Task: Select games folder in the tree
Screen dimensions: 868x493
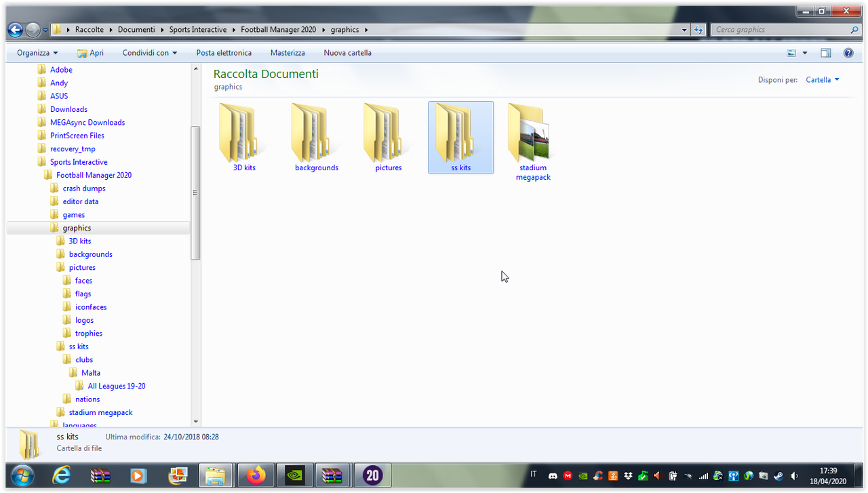Action: [74, 215]
